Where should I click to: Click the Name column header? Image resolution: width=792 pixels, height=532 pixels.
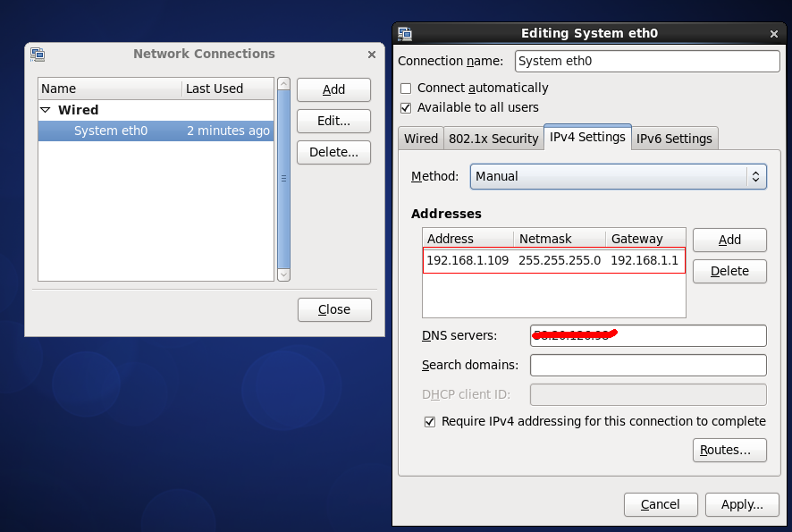110,89
